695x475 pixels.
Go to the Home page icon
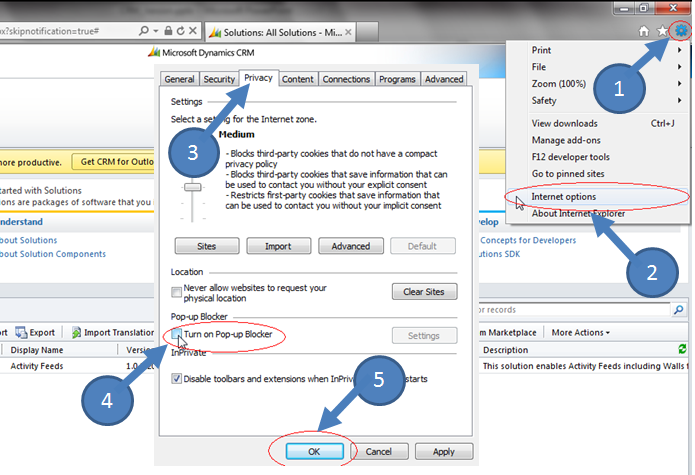(644, 31)
